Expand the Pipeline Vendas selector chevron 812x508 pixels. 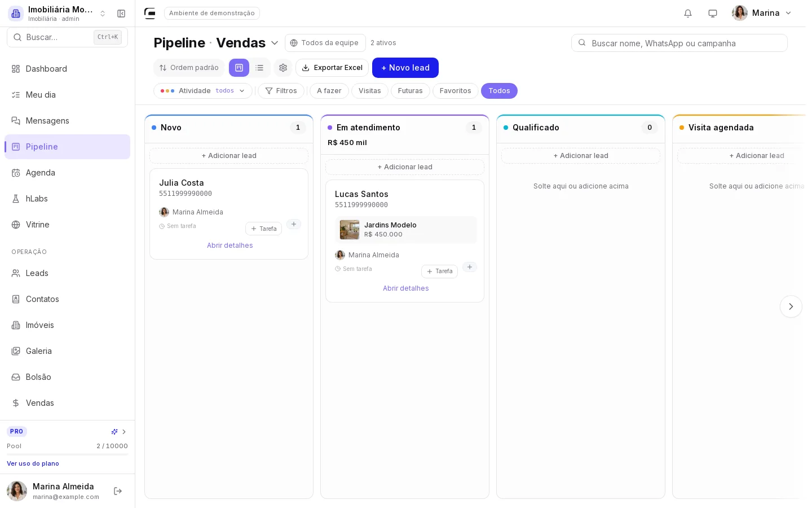[x=275, y=43]
